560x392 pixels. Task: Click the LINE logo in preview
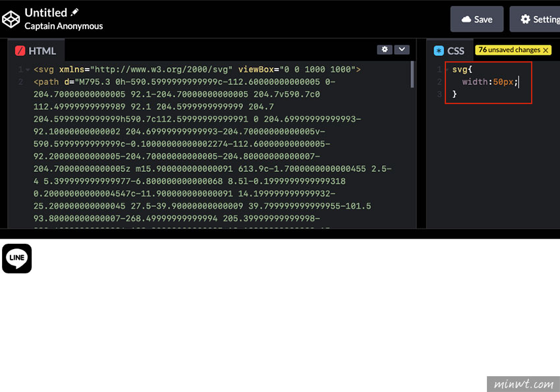click(16, 258)
